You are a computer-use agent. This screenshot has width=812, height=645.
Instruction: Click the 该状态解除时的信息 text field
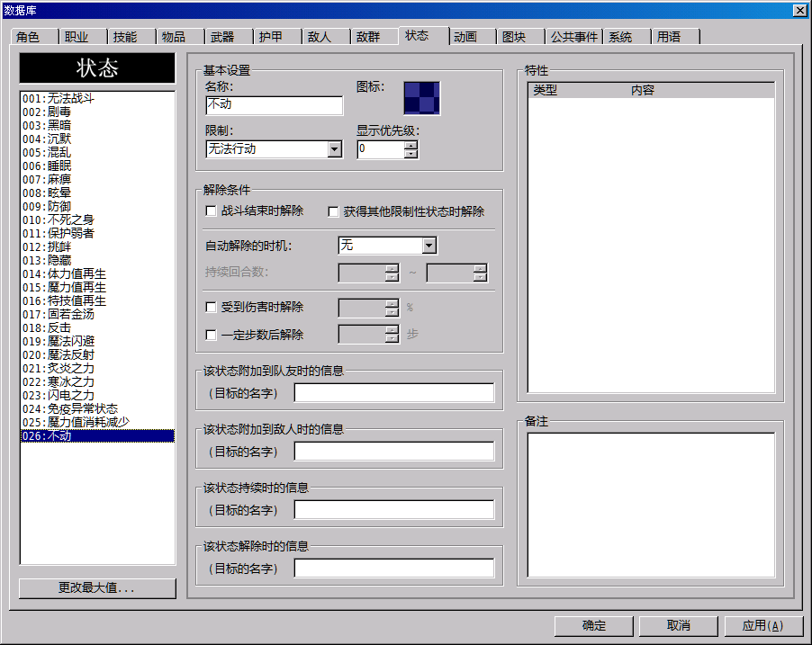click(394, 569)
